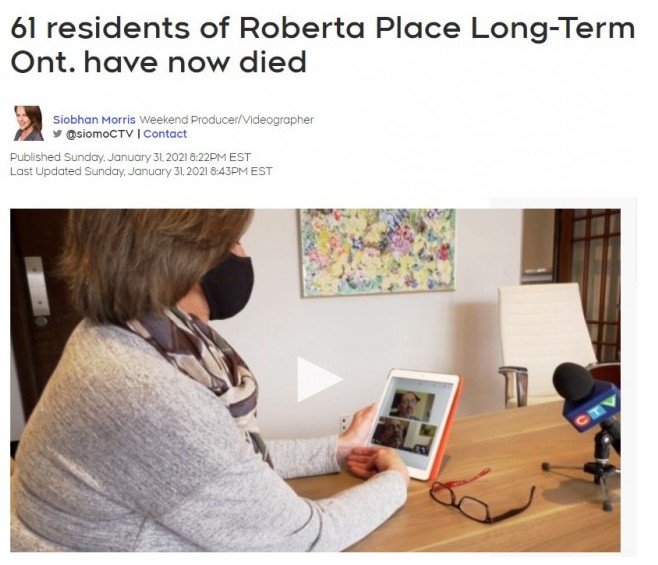Click the Twitter bird icon
Viewport: 658px width, 565px height.
coord(57,134)
